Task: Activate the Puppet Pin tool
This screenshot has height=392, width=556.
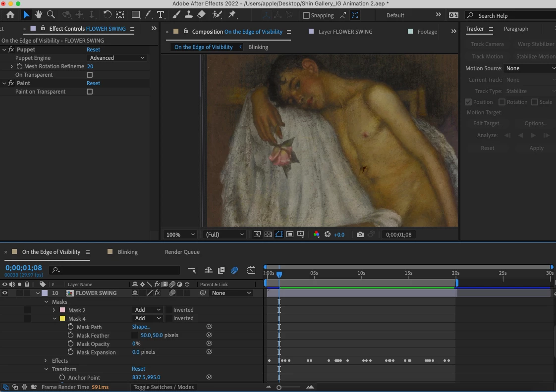Action: tap(231, 15)
